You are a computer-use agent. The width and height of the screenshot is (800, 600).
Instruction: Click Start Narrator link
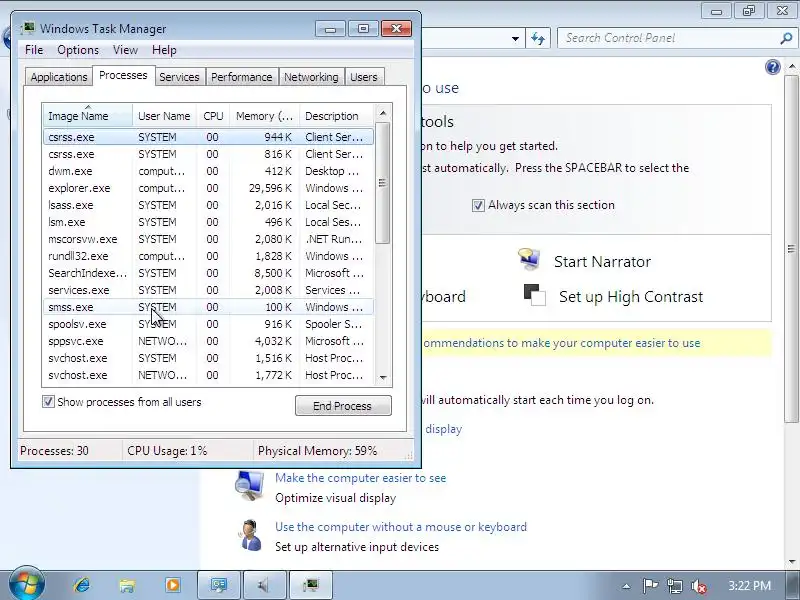602,262
